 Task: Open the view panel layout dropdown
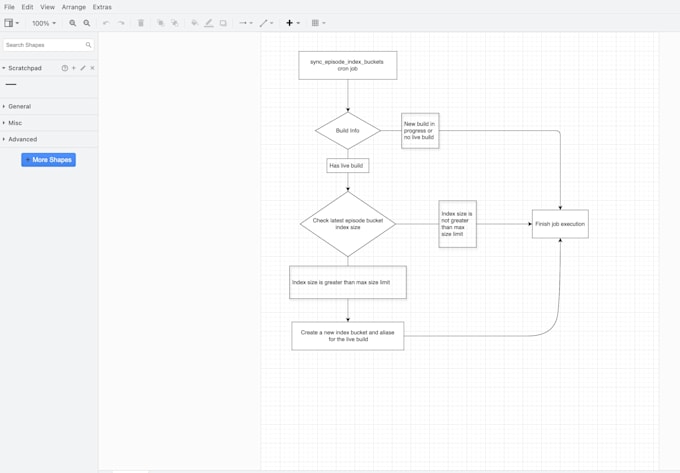[11, 23]
